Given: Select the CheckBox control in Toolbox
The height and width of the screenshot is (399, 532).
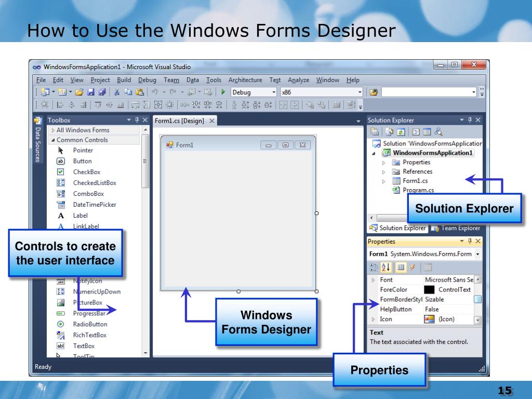Looking at the screenshot, I should point(87,172).
